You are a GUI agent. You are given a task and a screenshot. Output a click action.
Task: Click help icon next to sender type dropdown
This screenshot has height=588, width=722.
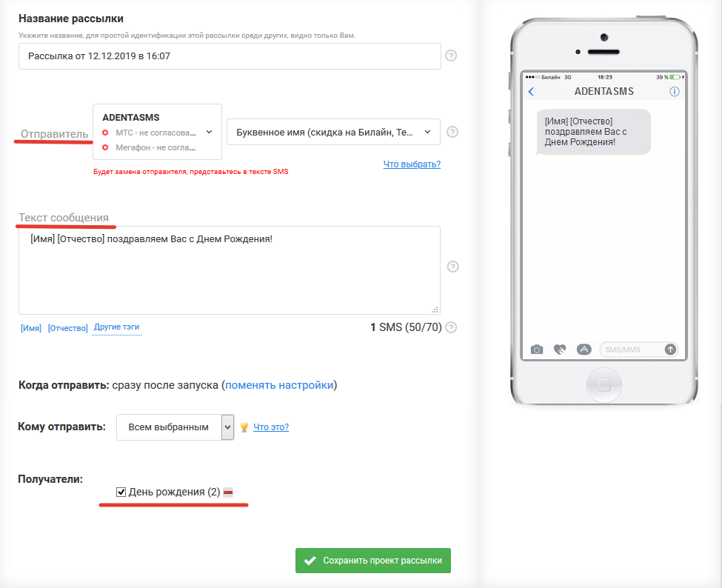pos(452,132)
